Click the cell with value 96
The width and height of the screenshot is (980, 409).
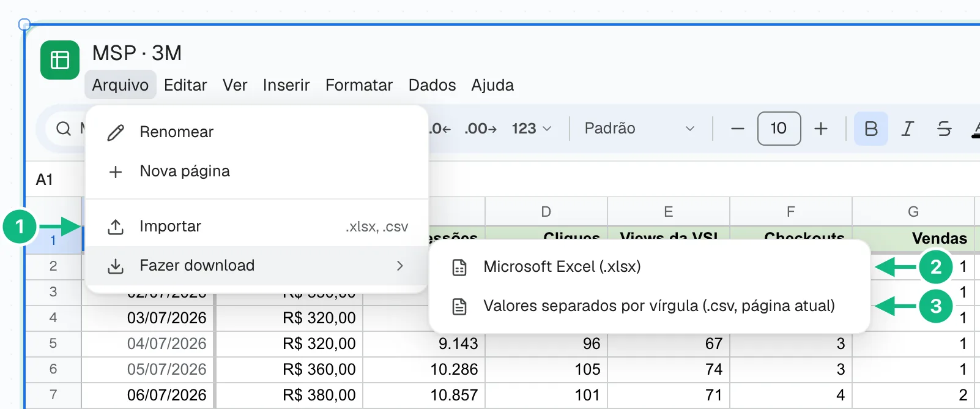click(x=546, y=343)
